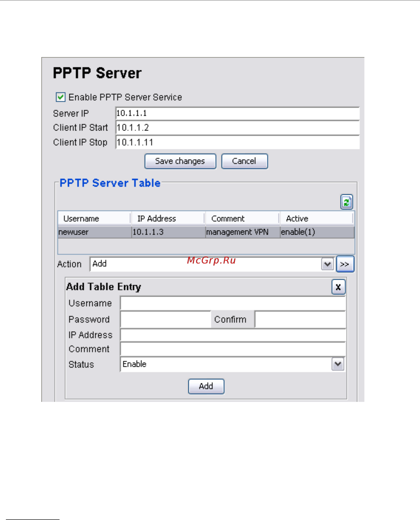Click Add button in table entry form

(x=206, y=386)
